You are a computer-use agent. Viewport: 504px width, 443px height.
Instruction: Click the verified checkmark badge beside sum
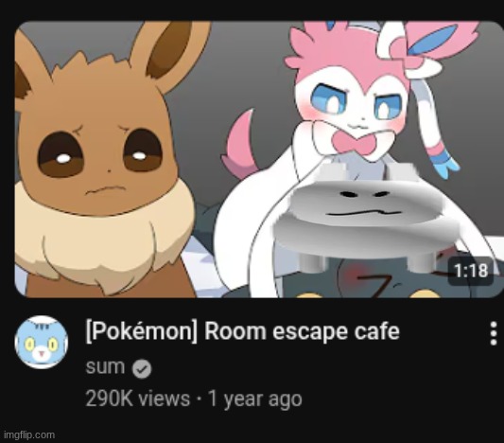click(142, 368)
